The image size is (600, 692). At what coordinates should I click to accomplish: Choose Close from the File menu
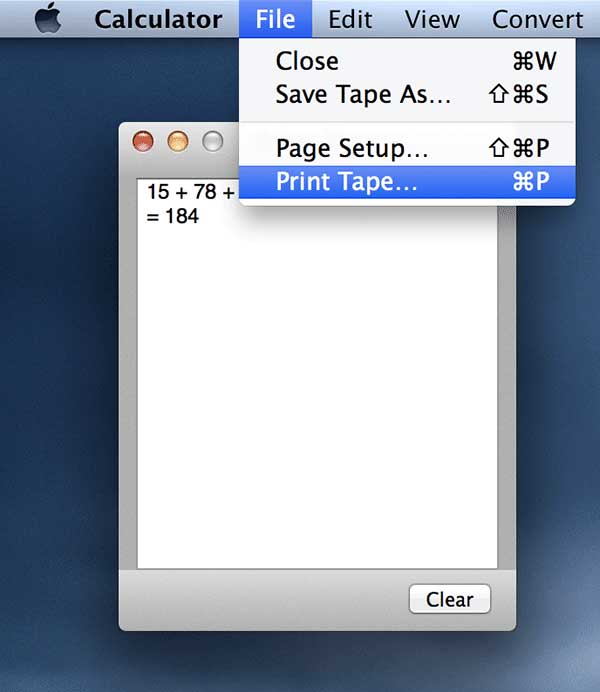coord(407,61)
